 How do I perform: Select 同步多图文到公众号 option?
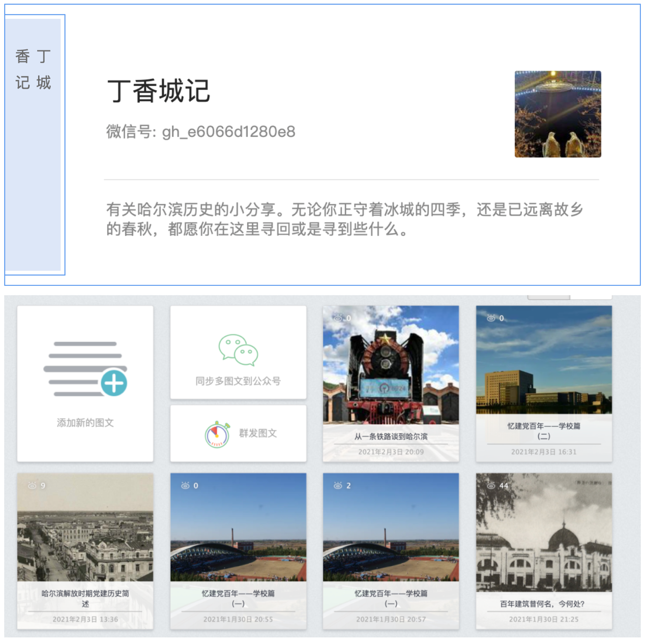[x=238, y=381]
